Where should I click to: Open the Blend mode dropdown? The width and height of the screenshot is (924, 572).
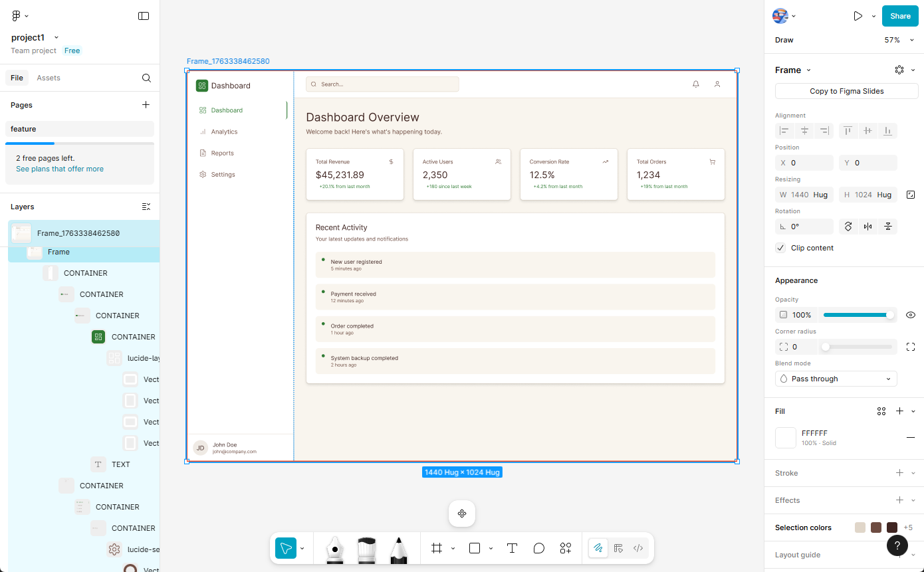(x=836, y=378)
